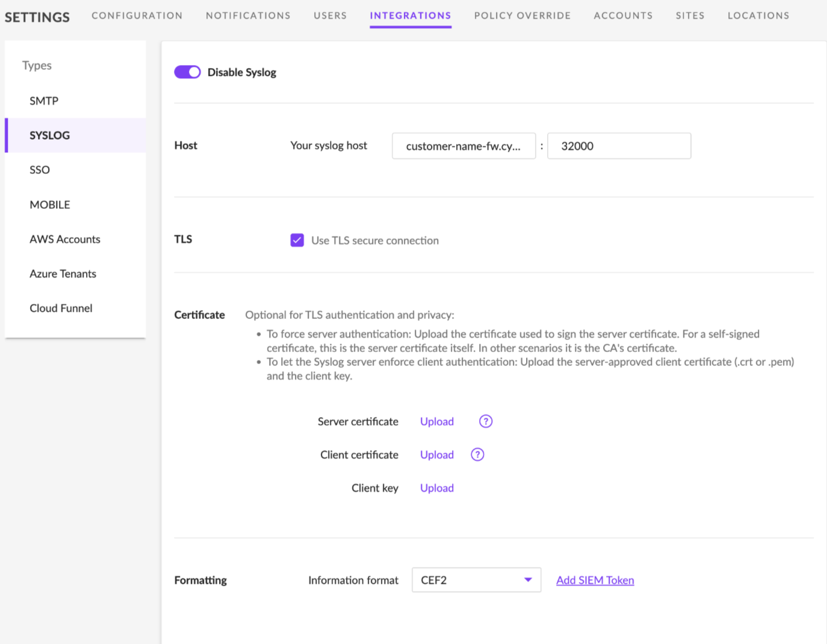The image size is (827, 644).
Task: Click help icon next to Server certificate
Action: tap(486, 421)
